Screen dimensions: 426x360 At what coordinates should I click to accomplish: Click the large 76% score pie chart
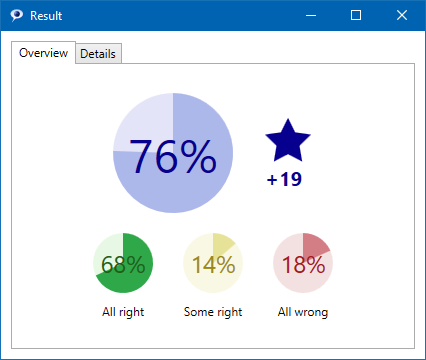coord(173,153)
